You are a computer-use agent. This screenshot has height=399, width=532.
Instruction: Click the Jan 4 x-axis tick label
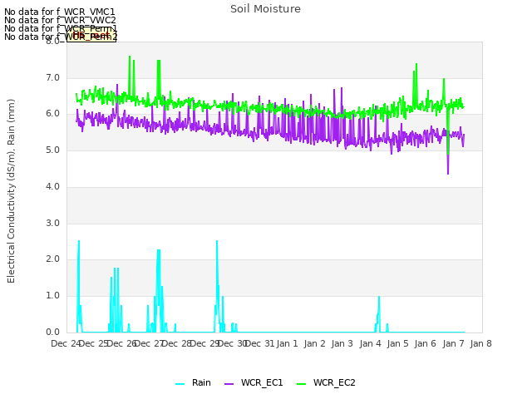(x=370, y=343)
